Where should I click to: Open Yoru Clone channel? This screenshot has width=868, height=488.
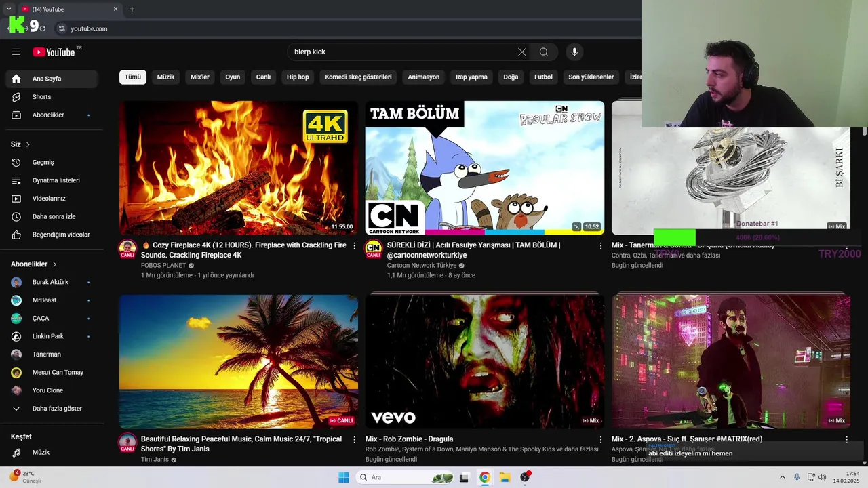52,390
